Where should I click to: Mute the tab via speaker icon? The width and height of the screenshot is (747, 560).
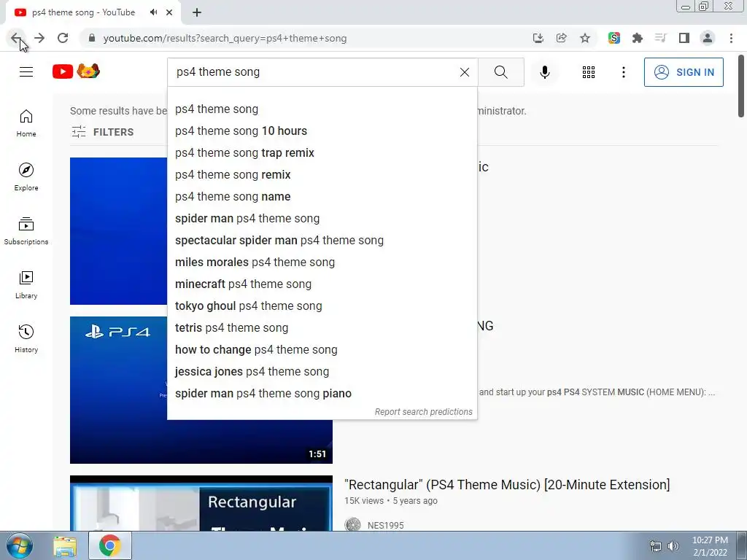tap(153, 12)
